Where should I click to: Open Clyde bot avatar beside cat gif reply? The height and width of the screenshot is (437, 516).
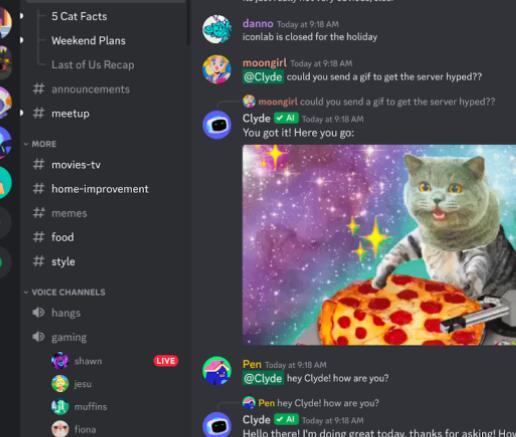tap(217, 125)
